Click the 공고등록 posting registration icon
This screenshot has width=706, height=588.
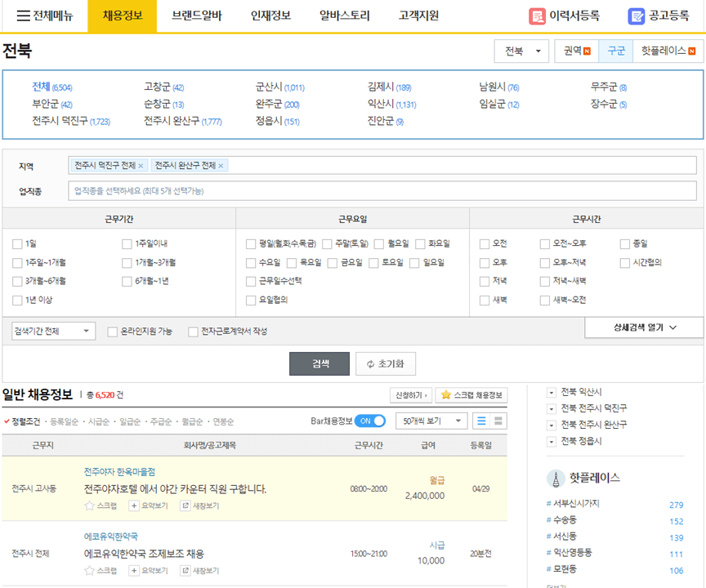[x=635, y=16]
